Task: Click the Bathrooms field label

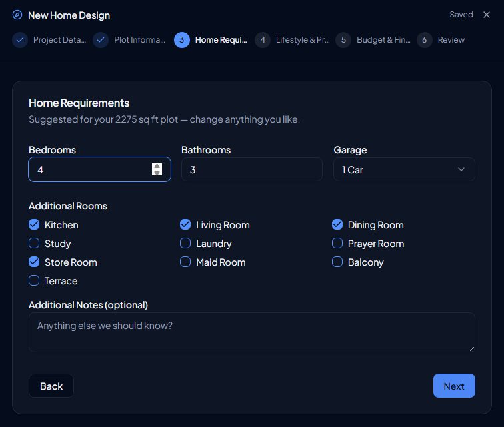Action: tap(206, 150)
